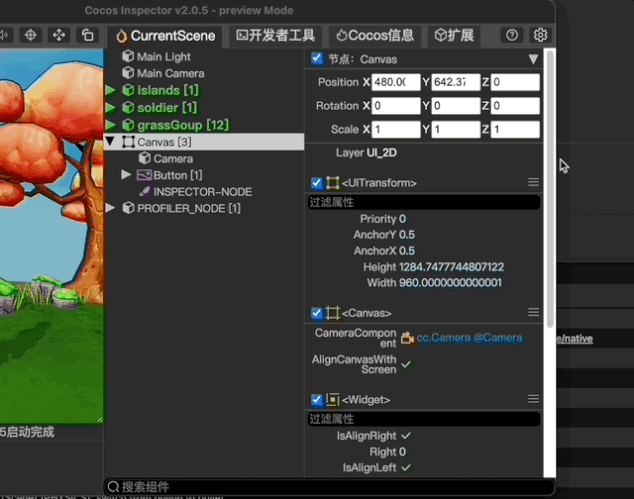The height and width of the screenshot is (499, 634).
Task: Open UITransform component hamburger menu
Action: point(533,182)
